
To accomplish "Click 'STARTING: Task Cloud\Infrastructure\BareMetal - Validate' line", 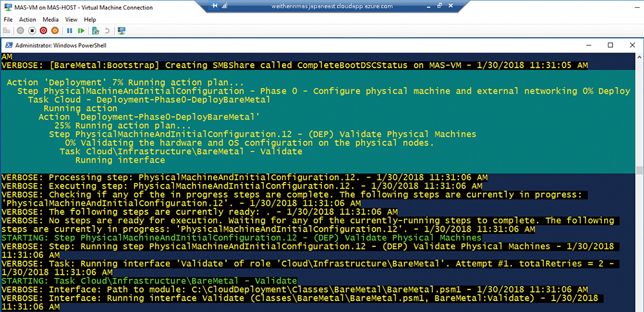I will (x=149, y=280).
